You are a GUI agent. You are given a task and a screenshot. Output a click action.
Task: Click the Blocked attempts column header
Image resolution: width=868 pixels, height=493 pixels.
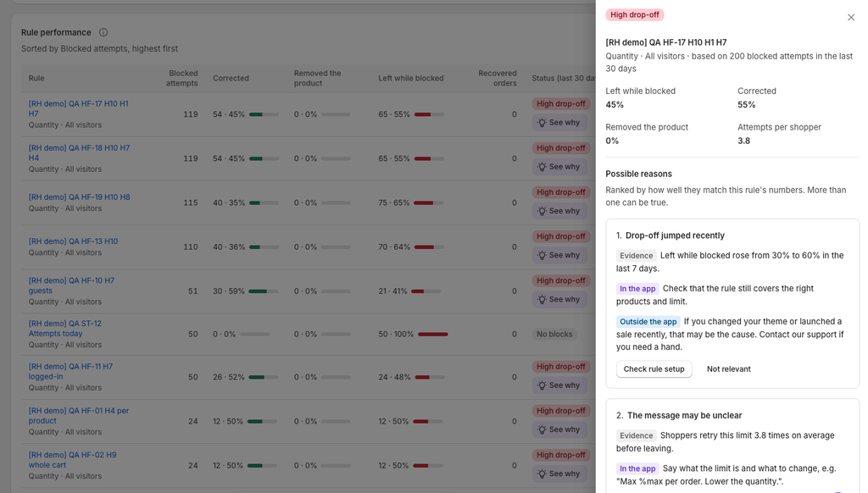[183, 78]
